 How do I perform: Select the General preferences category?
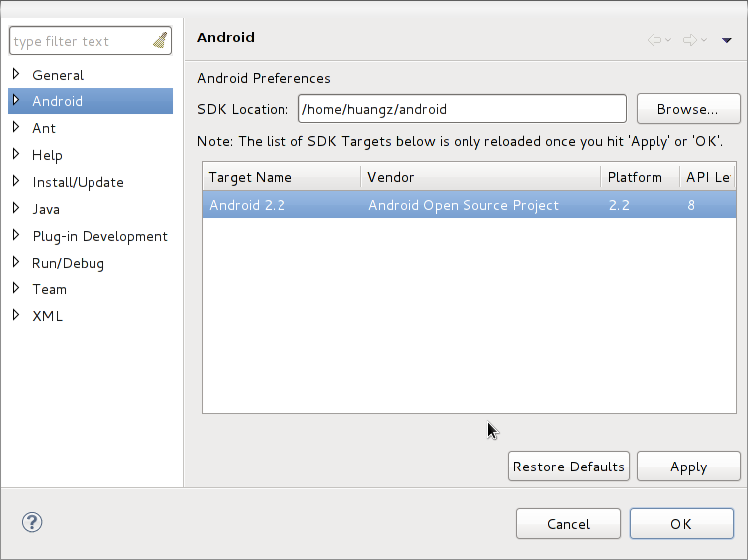tap(58, 75)
